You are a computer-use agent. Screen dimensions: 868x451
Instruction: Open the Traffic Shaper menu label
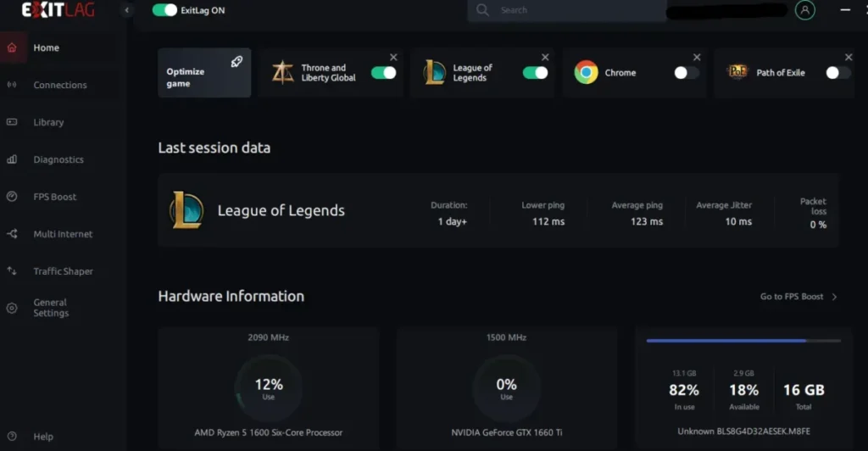pyautogui.click(x=63, y=271)
